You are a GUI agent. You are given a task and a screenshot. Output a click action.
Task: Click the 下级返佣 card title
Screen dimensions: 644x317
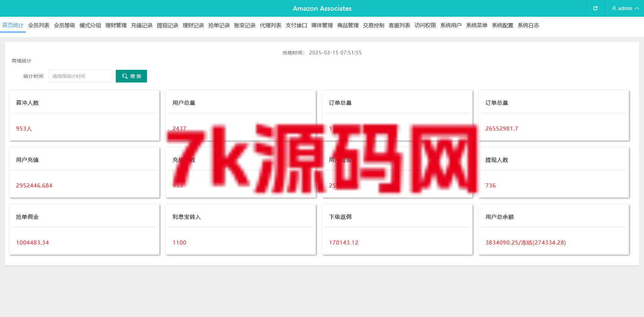[x=340, y=217]
